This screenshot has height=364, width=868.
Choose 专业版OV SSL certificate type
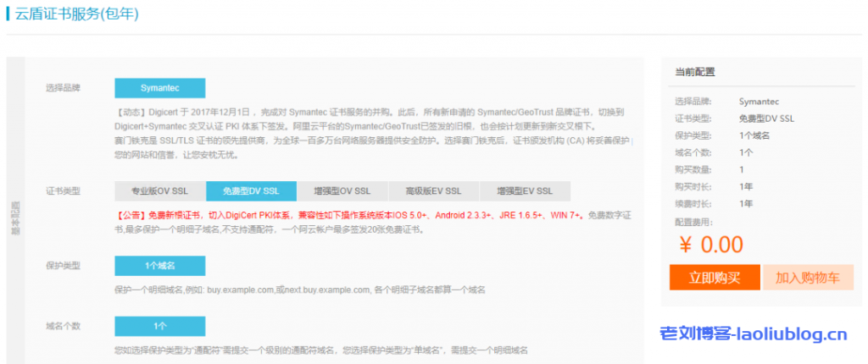coord(160,191)
